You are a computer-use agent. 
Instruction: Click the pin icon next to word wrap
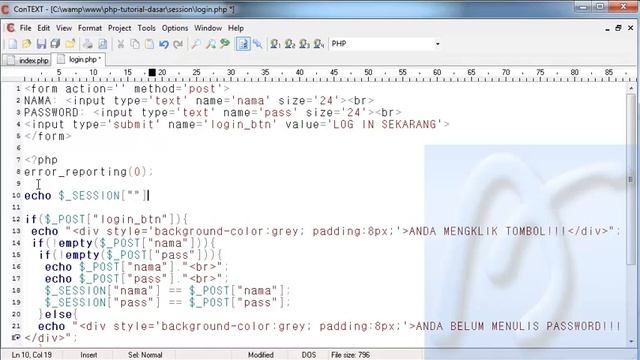pos(258,44)
